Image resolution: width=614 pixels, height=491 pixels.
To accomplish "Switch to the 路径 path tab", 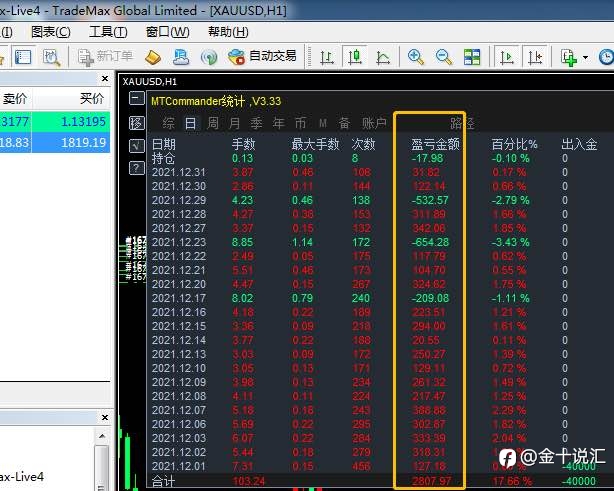I will coord(462,124).
